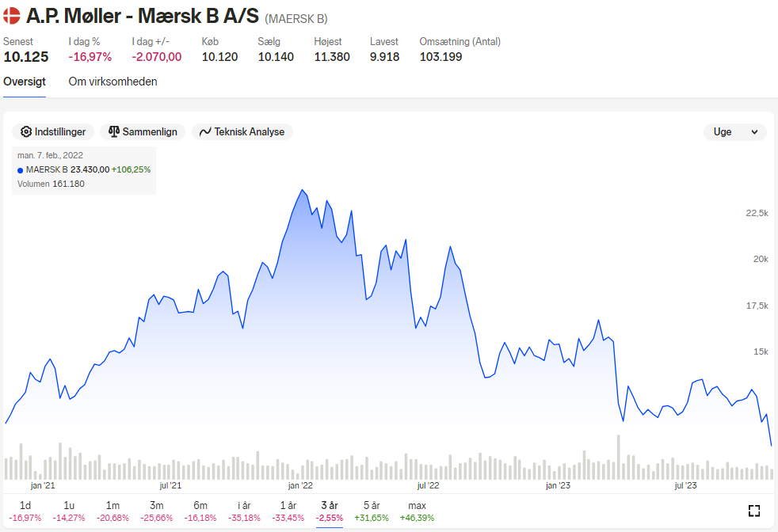Click the 17,5k y-axis label
The image size is (778, 532).
tap(757, 306)
